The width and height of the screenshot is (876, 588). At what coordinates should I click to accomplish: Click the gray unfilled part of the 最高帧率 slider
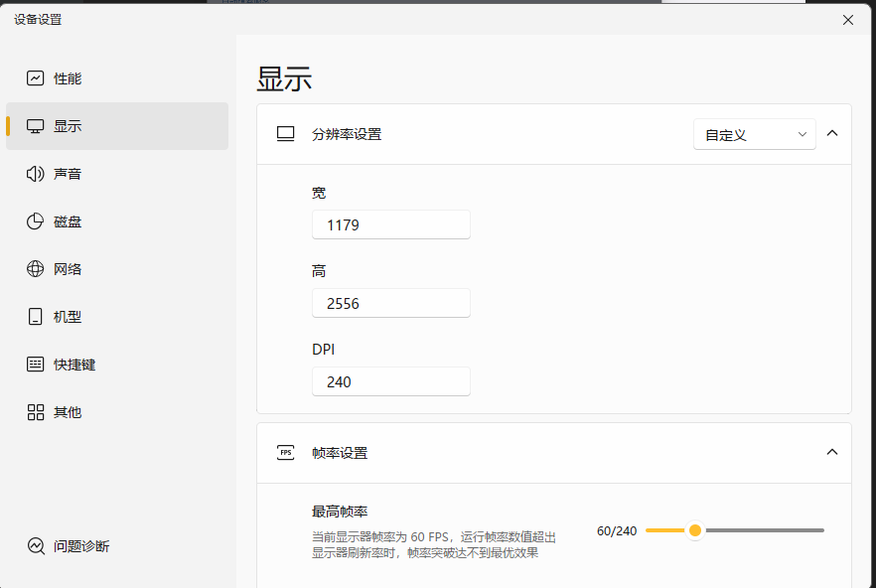pyautogui.click(x=763, y=530)
